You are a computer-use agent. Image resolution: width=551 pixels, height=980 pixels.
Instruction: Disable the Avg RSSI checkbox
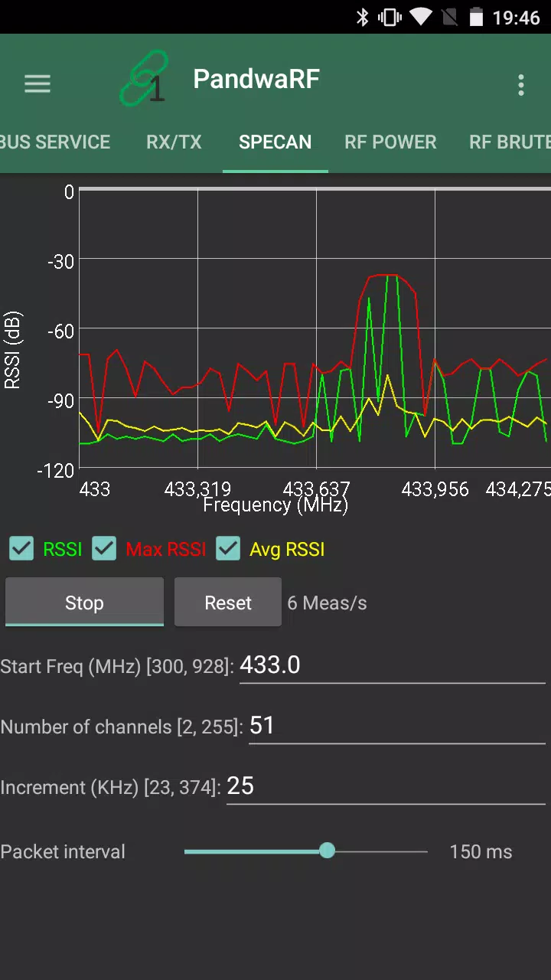228,548
